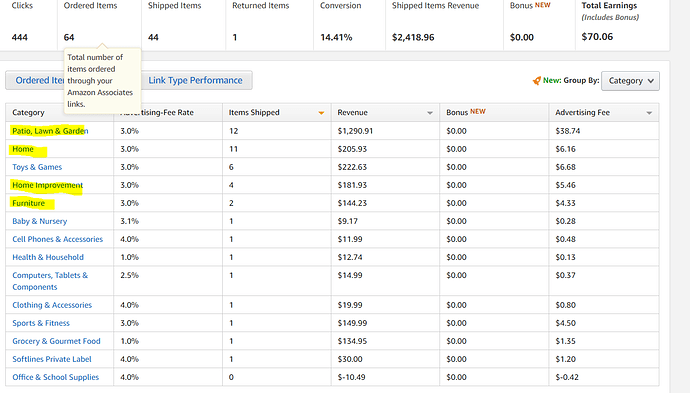Open Baby & Nursery category link
Image resolution: width=690 pixels, height=393 pixels.
tap(40, 221)
